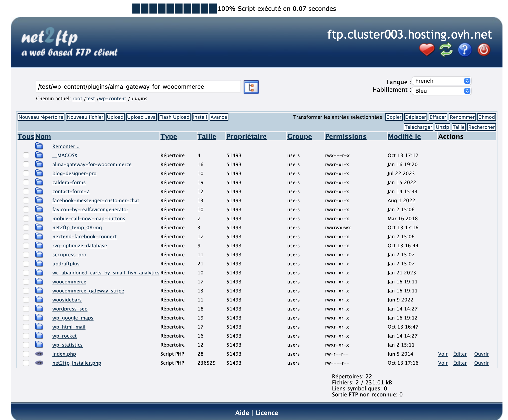
Task: Click the directory path input field
Action: tap(138, 86)
